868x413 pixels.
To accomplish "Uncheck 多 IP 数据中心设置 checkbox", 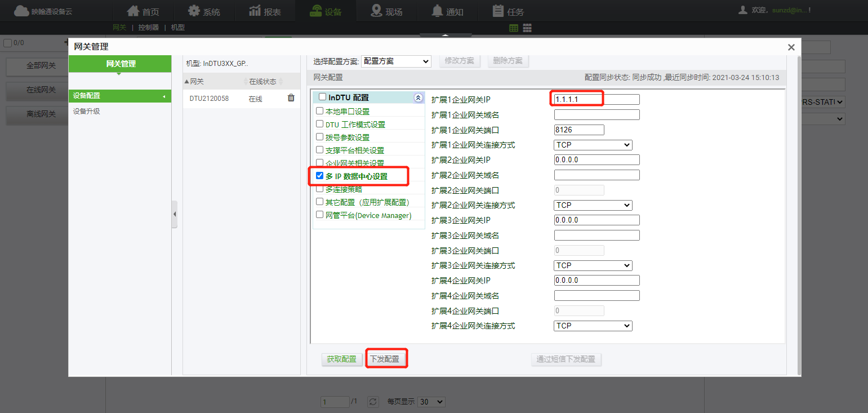I will click(x=320, y=176).
